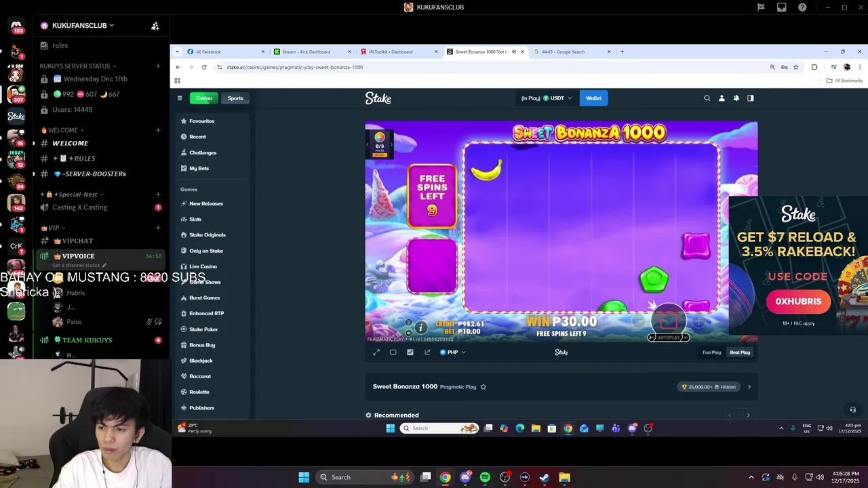Switch to the Facebook browser tab
This screenshot has width=868, height=488.
224,52
